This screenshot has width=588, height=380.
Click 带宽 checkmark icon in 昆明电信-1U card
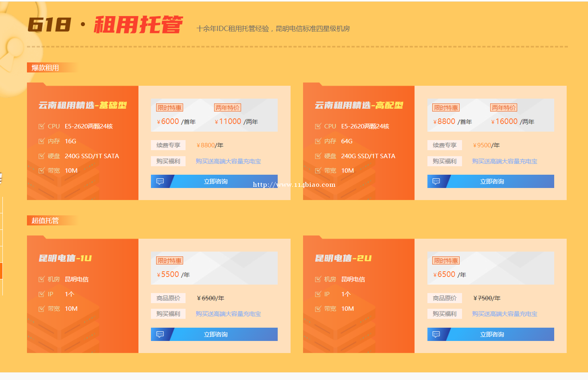click(41, 309)
